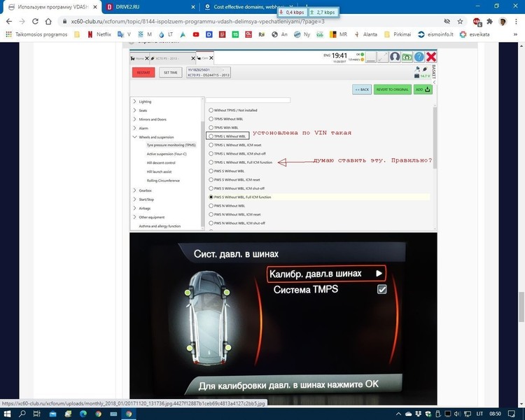Launch Microsoft Edge from the taskbar

coord(83,414)
